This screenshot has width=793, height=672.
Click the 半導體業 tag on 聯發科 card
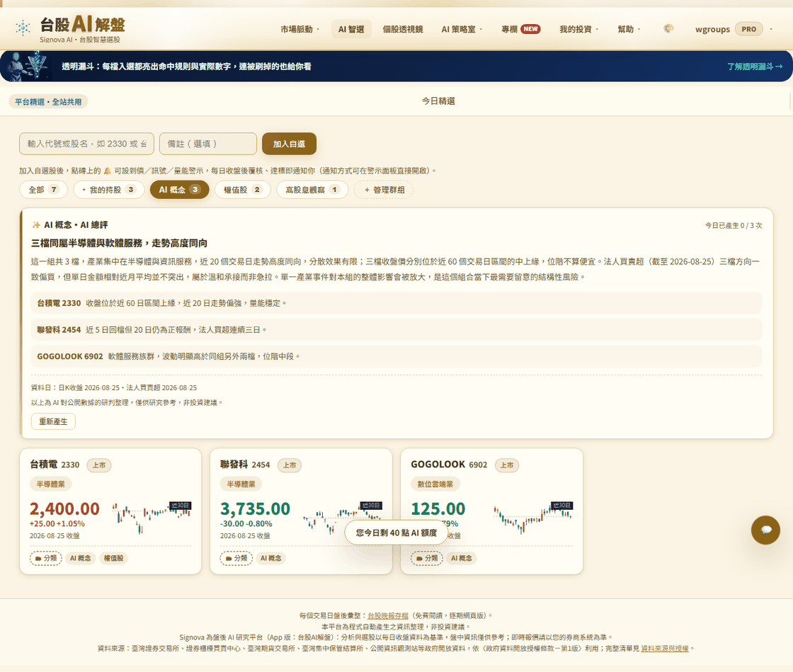click(241, 484)
